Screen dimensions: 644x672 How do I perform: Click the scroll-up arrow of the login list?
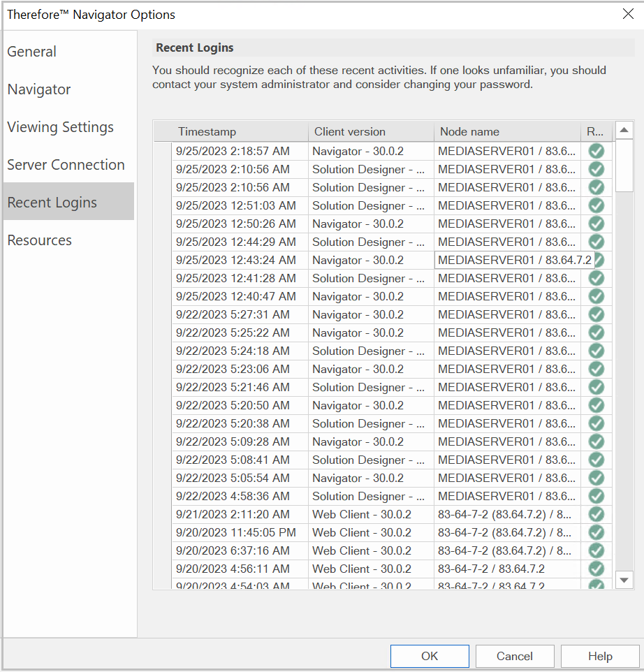[x=624, y=130]
